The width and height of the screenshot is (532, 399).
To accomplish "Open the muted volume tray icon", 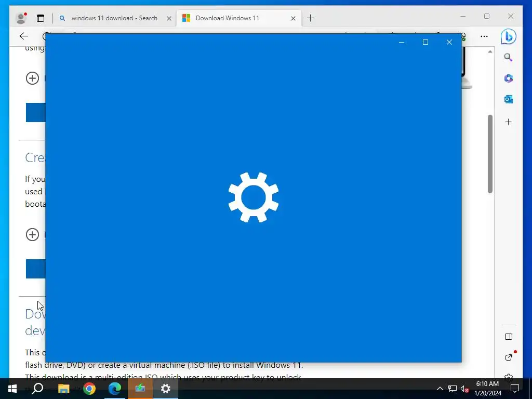I will [465, 389].
